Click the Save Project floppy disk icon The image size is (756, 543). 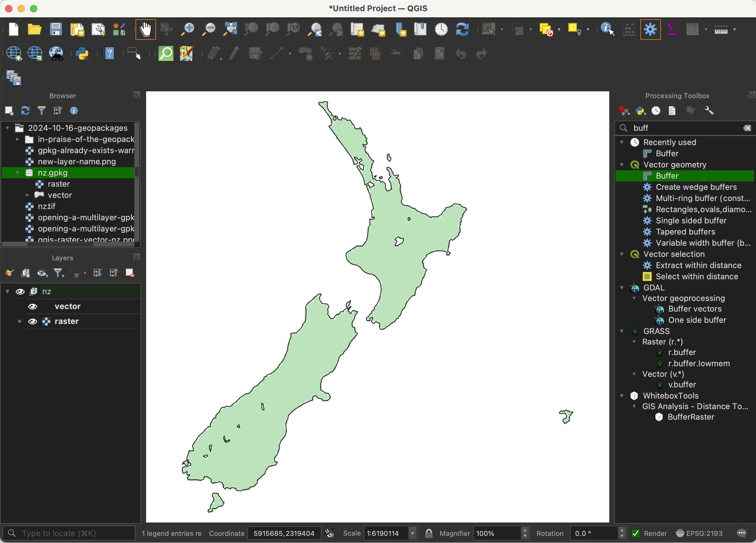click(56, 29)
